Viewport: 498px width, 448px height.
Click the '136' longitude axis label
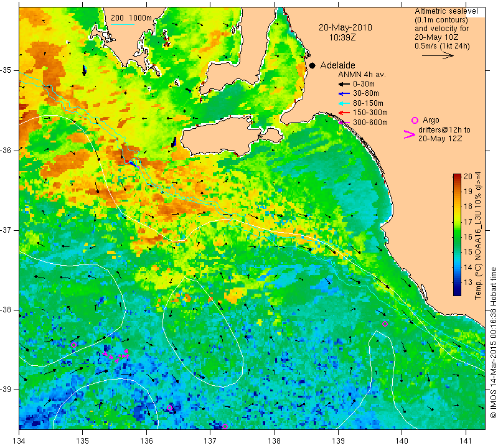click(x=146, y=441)
